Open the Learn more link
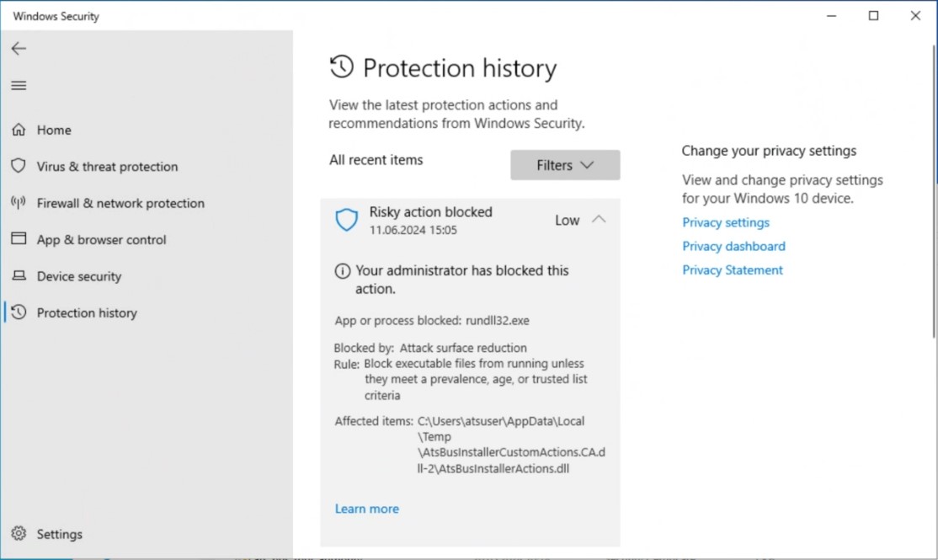 point(366,509)
